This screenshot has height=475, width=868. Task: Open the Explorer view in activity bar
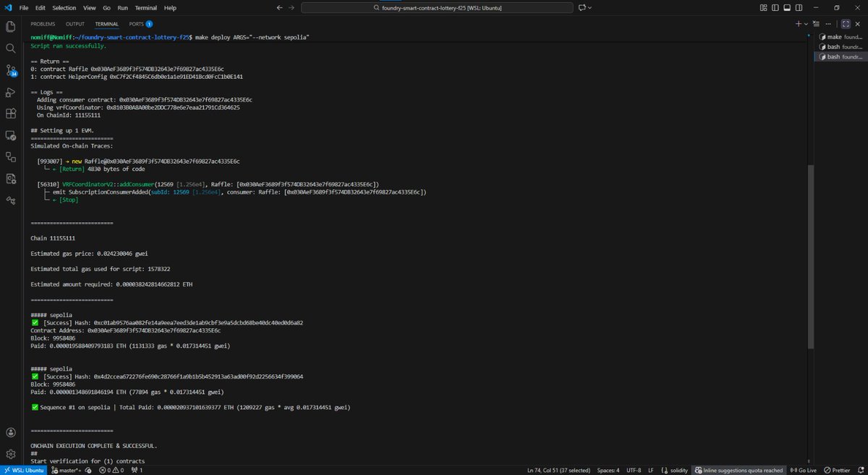[11, 27]
